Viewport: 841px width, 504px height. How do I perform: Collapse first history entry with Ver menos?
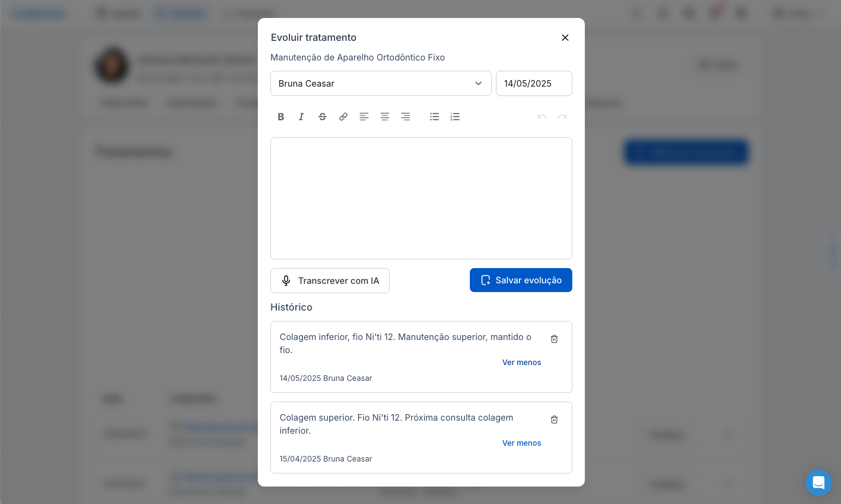pos(522,362)
